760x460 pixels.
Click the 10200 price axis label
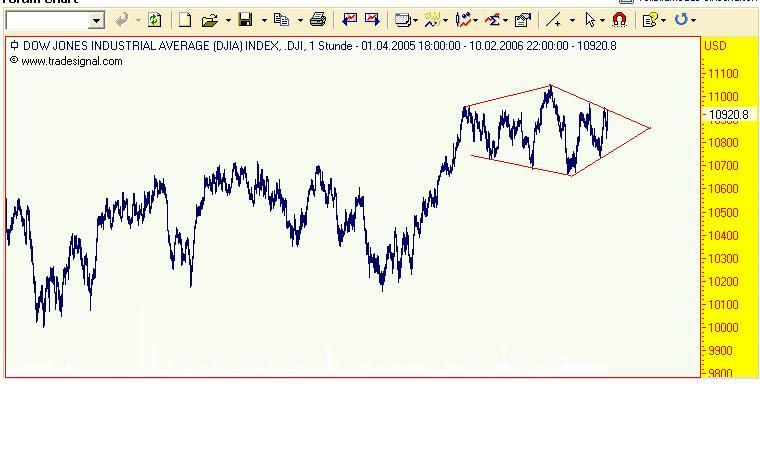click(723, 282)
